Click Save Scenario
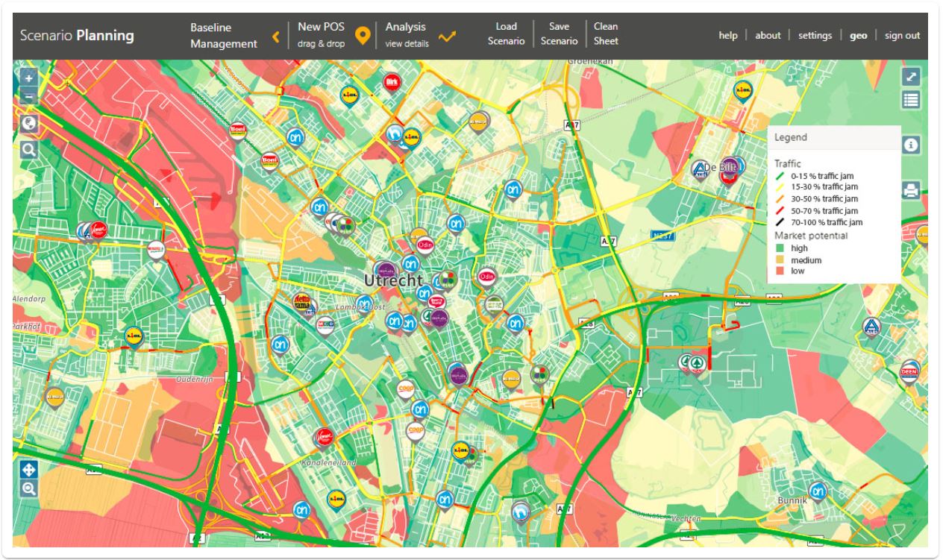943x560 pixels. (x=559, y=34)
